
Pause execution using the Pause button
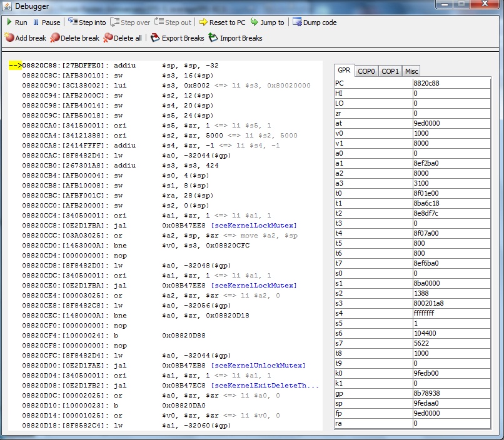46,22
